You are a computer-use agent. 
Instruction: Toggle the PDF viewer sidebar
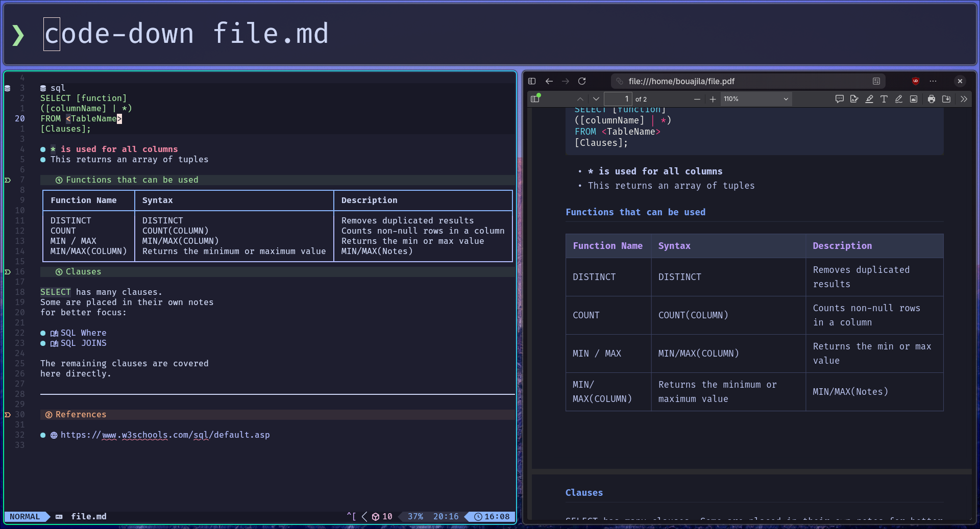click(535, 99)
